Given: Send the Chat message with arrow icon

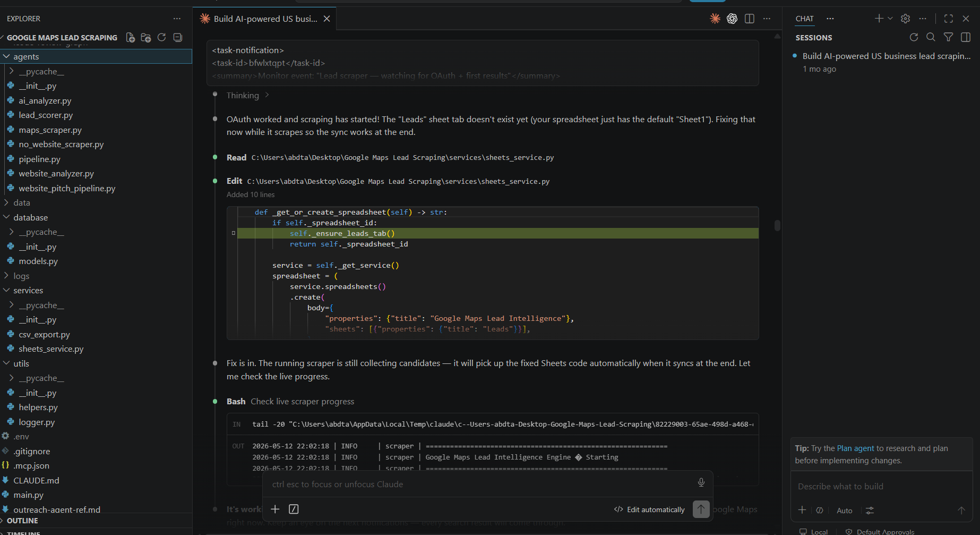Looking at the screenshot, I should tap(961, 510).
